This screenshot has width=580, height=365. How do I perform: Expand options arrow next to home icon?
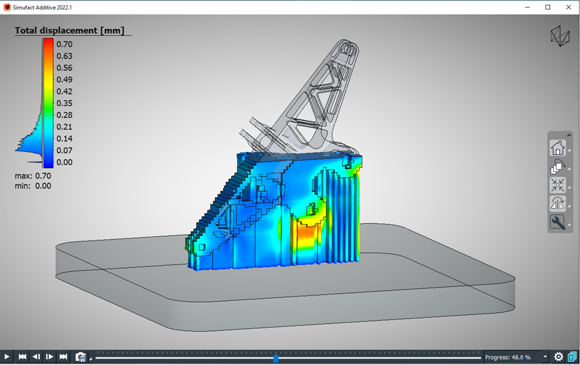tap(569, 150)
